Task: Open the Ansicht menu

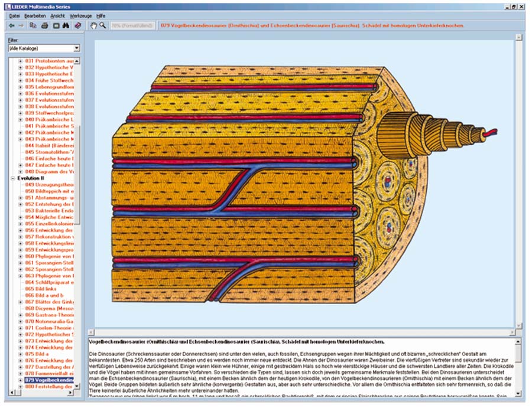Action: pos(58,15)
